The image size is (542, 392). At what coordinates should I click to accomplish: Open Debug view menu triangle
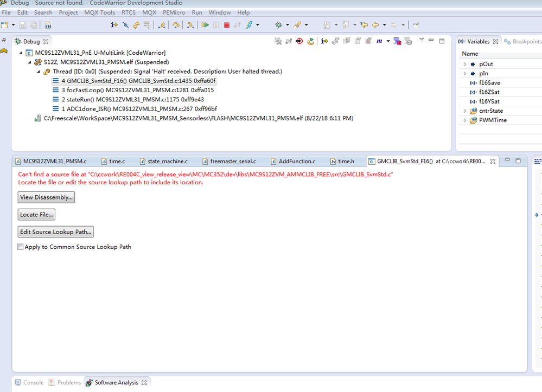click(422, 40)
